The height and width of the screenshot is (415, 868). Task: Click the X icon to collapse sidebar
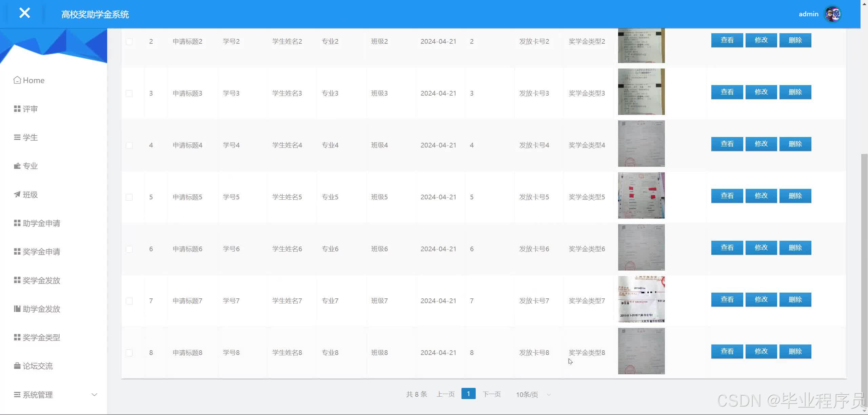coord(24,13)
